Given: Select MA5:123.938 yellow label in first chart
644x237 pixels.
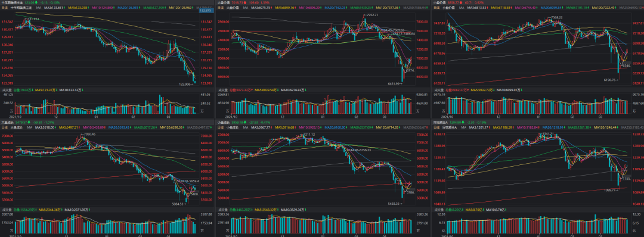Looking at the screenshot, I should point(77,8).
